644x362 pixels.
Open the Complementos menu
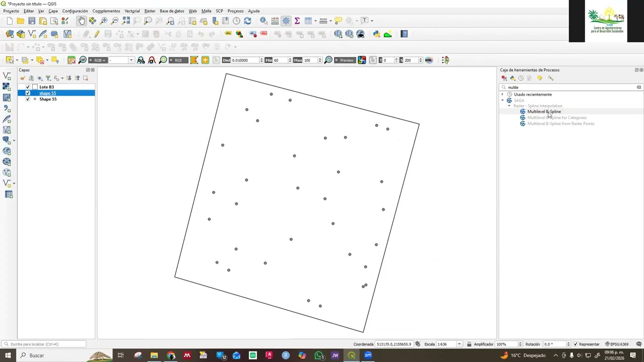tap(106, 11)
